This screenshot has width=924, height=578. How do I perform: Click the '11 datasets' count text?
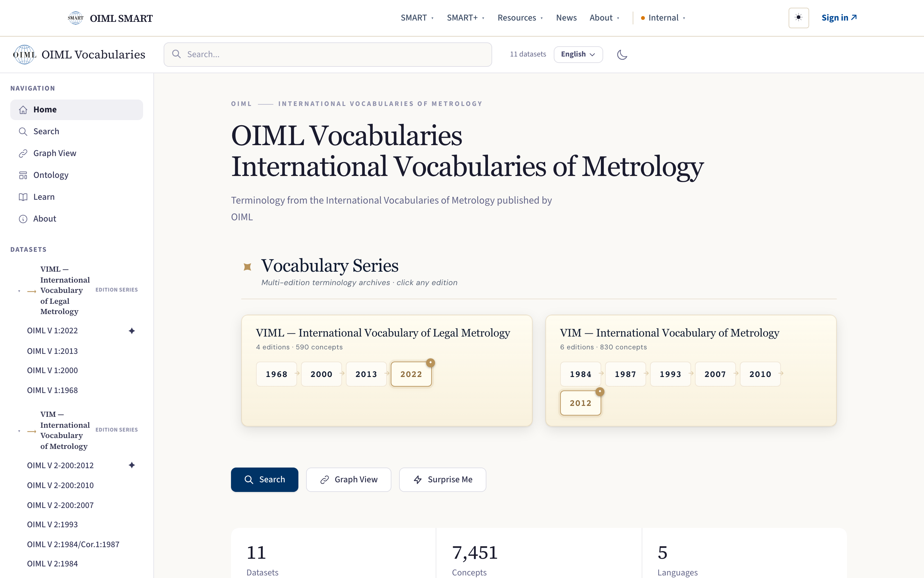pos(528,54)
